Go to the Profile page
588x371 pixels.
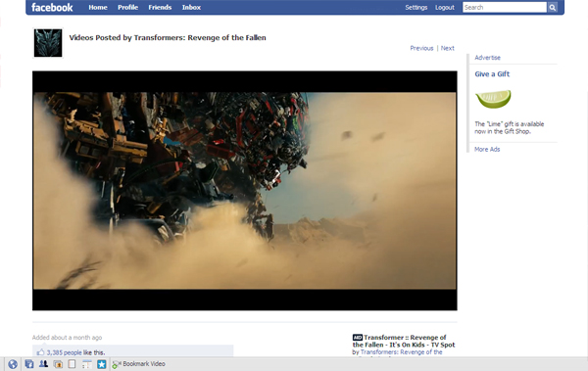pos(127,7)
